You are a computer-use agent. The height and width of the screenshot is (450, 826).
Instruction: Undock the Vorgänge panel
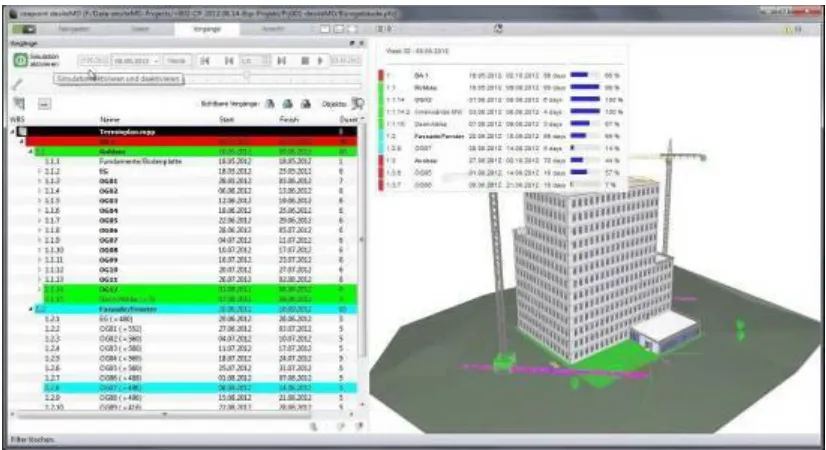point(352,43)
